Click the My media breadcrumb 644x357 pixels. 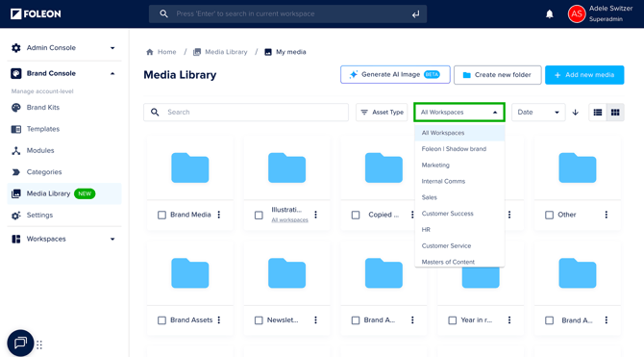point(285,52)
